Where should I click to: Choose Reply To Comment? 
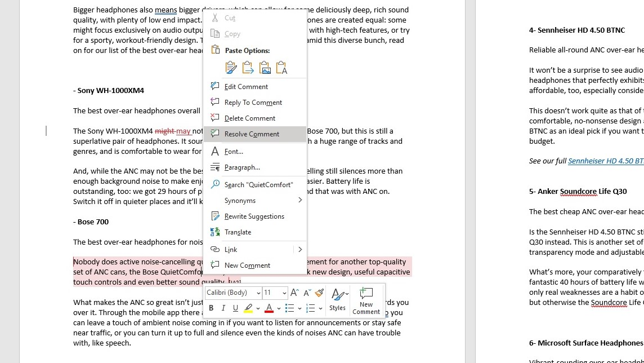(x=255, y=103)
